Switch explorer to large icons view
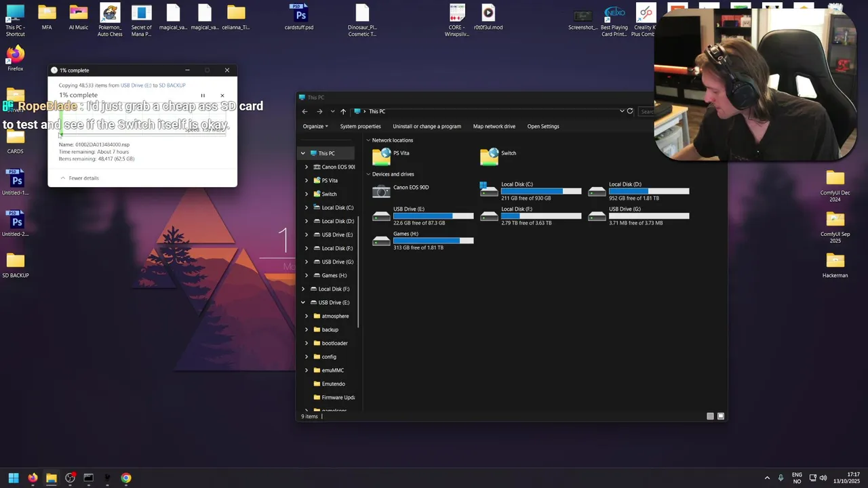Viewport: 868px width, 488px height. pos(721,416)
